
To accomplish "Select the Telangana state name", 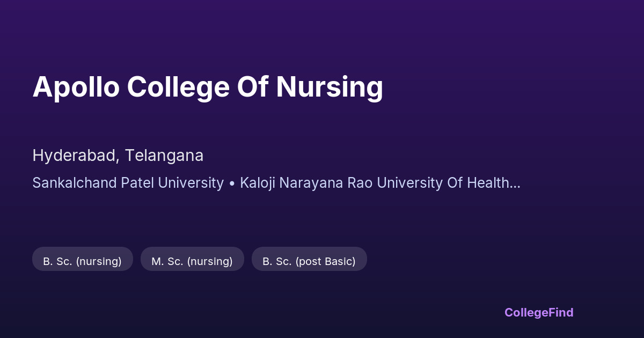I will tap(164, 156).
